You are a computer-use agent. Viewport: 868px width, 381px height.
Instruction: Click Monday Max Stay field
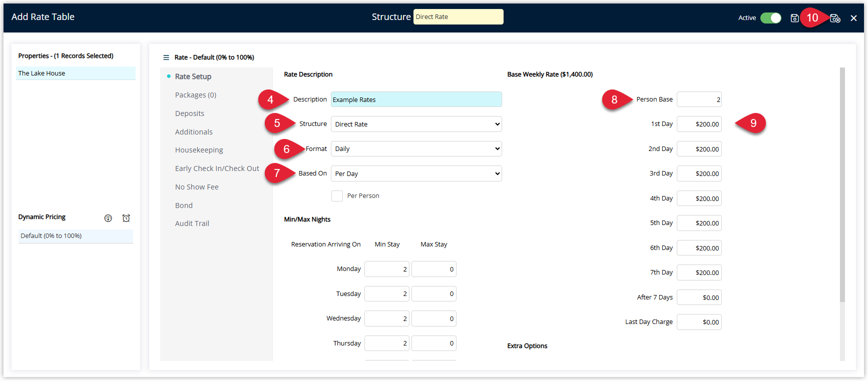(433, 269)
